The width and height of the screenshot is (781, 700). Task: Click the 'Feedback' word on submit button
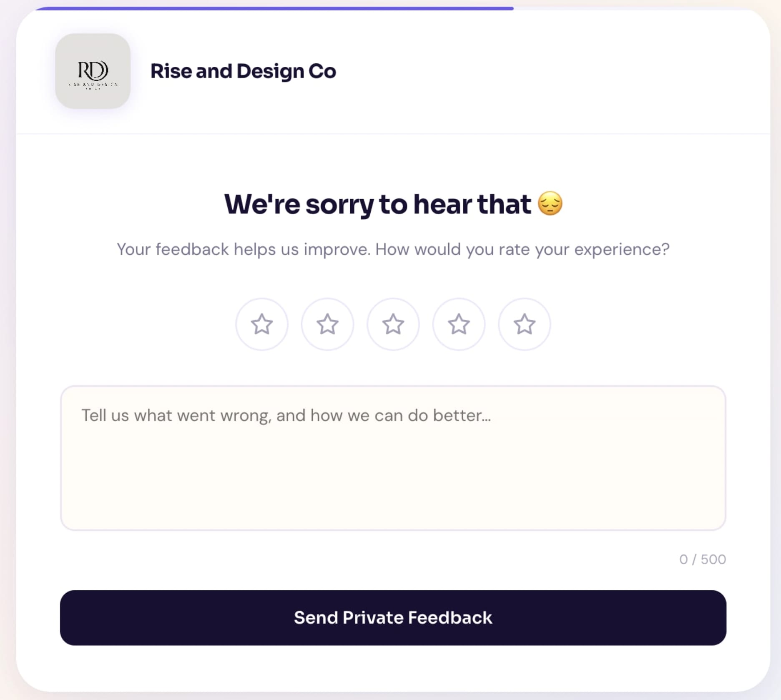pyautogui.click(x=450, y=617)
